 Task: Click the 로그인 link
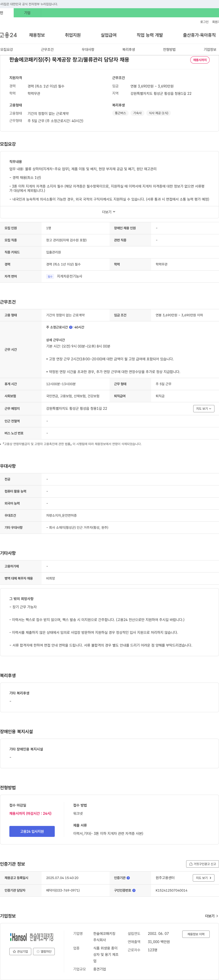pos(205,22)
